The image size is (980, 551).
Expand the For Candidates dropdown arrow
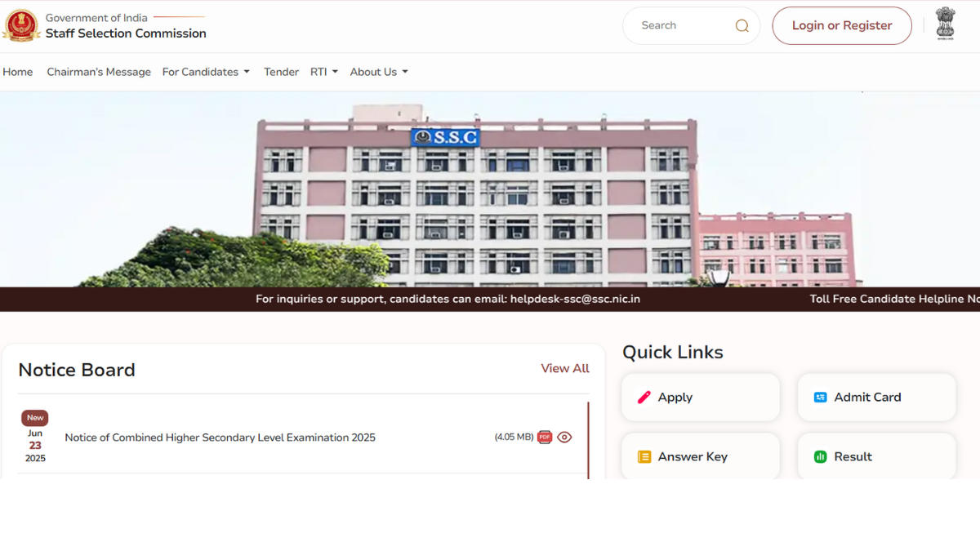pyautogui.click(x=247, y=72)
